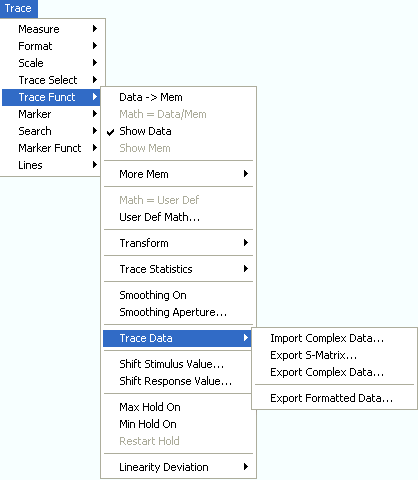Image resolution: width=418 pixels, height=480 pixels.
Task: Select Export Formatted Data option
Action: (334, 398)
